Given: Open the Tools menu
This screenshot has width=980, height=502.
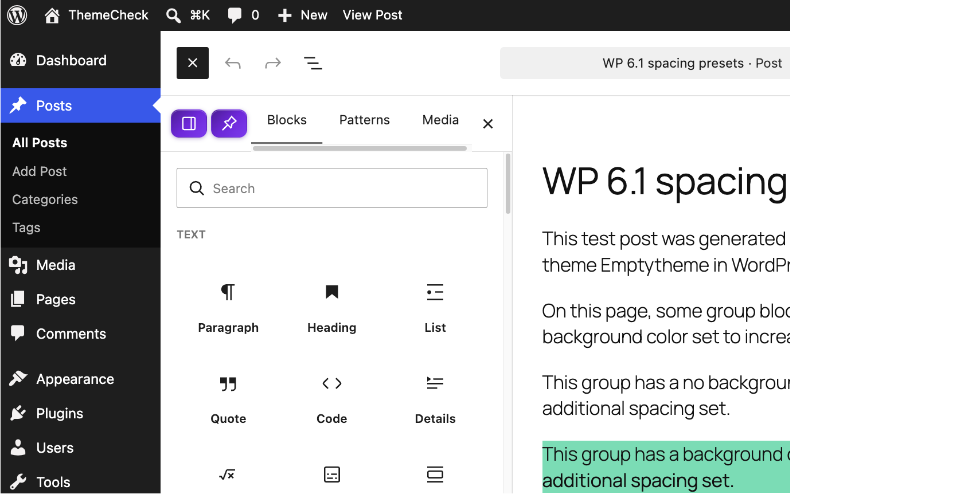Looking at the screenshot, I should tap(80, 482).
